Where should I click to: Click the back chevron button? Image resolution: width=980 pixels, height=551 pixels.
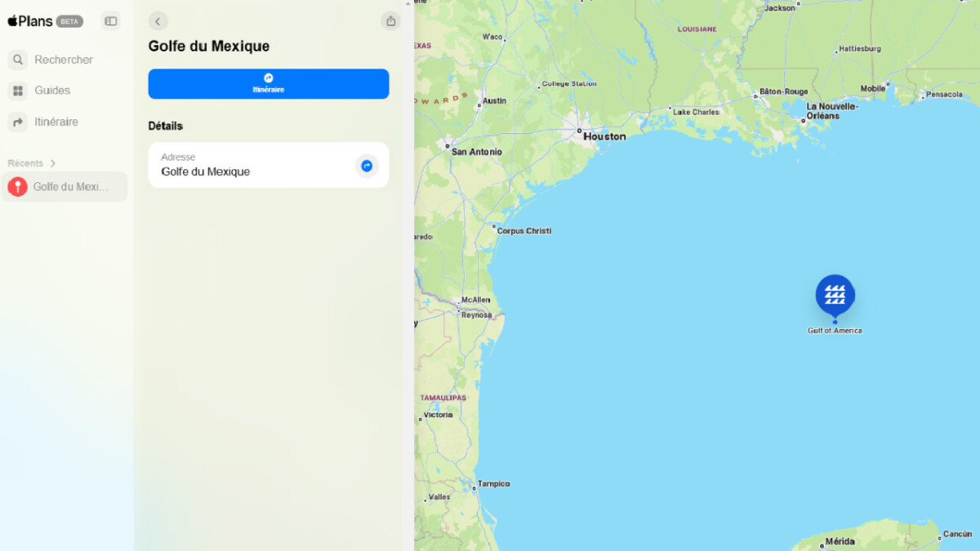pyautogui.click(x=158, y=21)
